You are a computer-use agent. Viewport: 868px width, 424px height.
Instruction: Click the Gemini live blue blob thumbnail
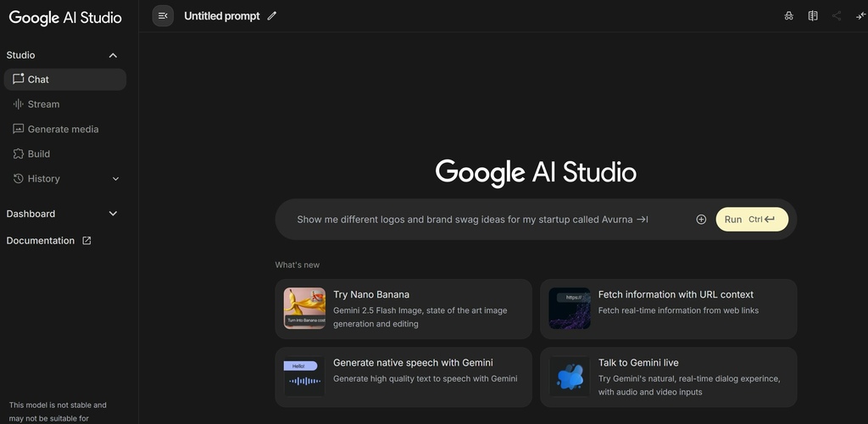[x=570, y=377]
